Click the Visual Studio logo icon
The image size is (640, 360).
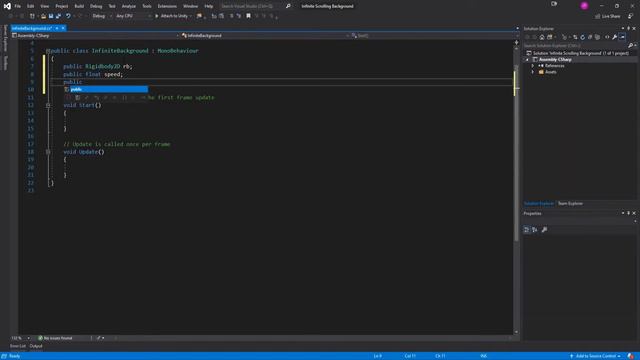click(7, 6)
